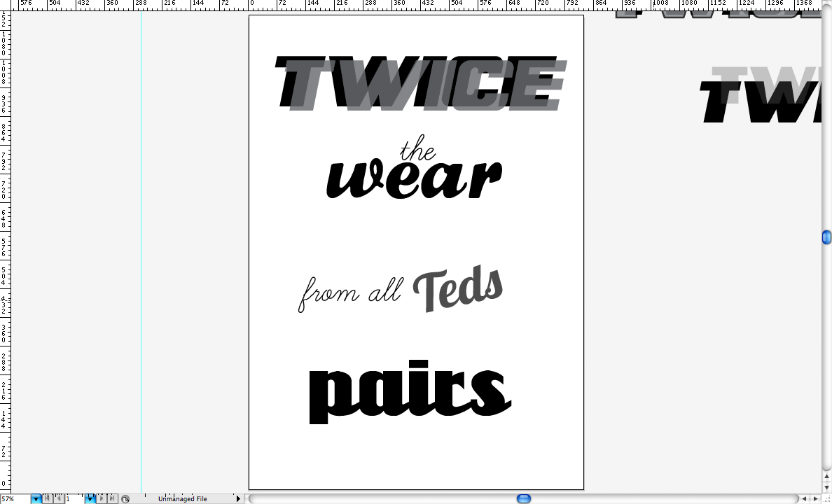
Task: Open the artboard navigation dropdown
Action: coord(90,498)
